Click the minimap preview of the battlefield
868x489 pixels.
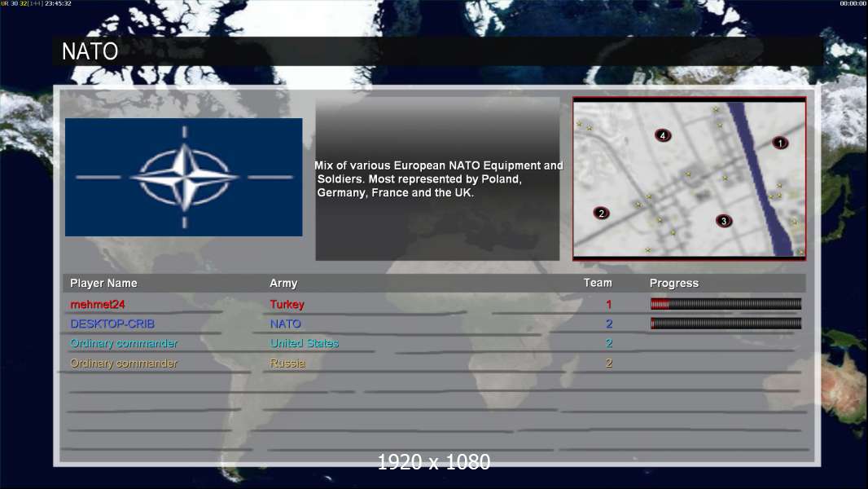(689, 178)
